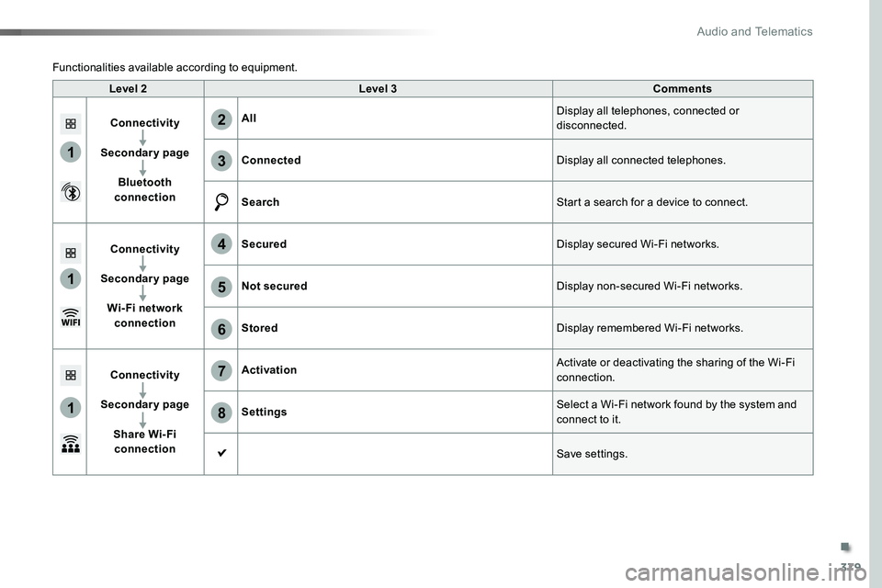The image size is (882, 588).
Task: Click the Audio and Telematics heading
Action: click(754, 31)
